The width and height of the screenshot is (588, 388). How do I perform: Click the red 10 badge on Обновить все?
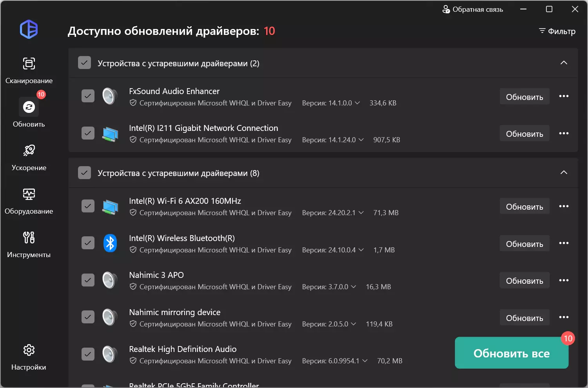coord(568,339)
